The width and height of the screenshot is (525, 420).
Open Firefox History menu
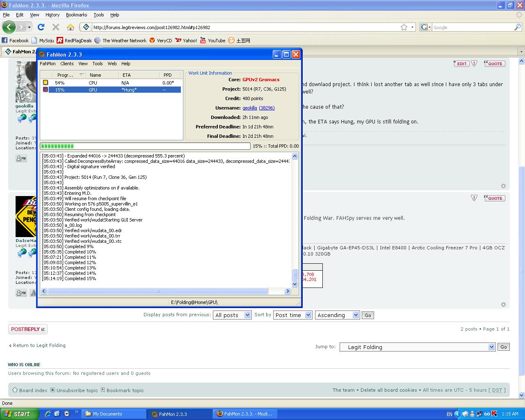[52, 15]
